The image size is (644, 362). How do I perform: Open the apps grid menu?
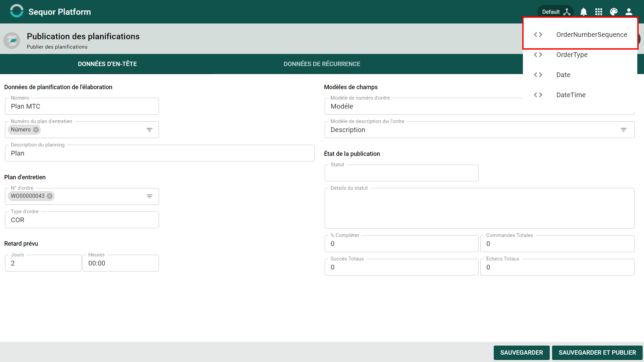(599, 12)
